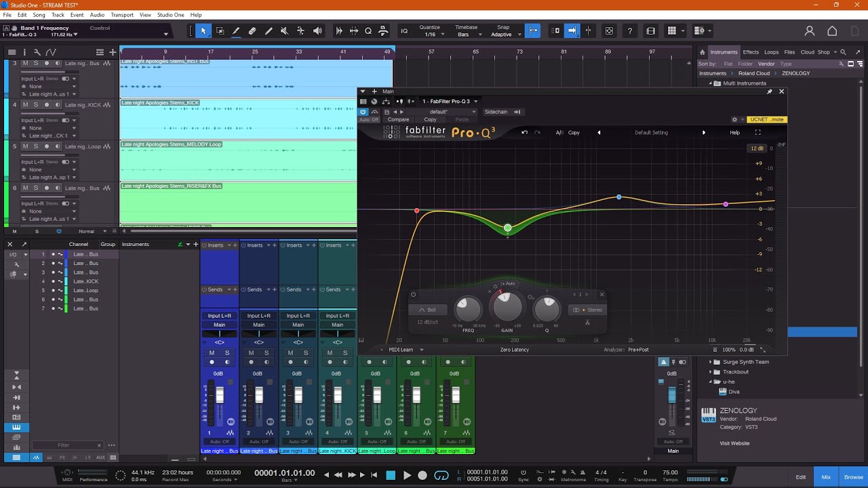Click Visit Website link for ZENOLOGY
The width and height of the screenshot is (868, 488).
[x=734, y=443]
